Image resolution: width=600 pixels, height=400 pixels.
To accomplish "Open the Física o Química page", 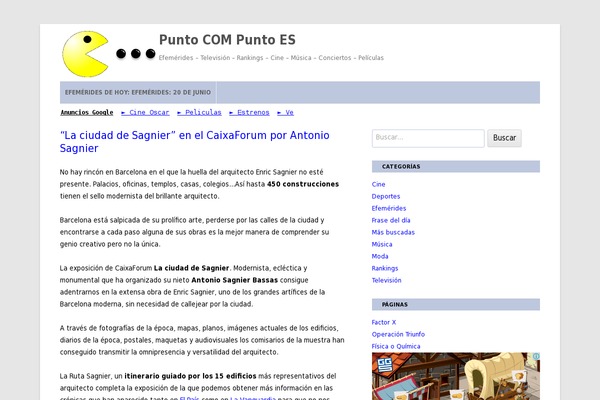I will tap(396, 346).
